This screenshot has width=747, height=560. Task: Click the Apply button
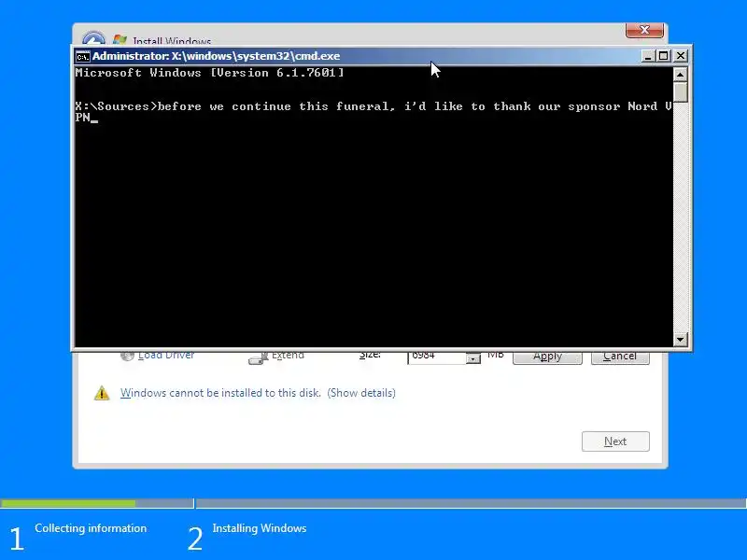(x=547, y=357)
